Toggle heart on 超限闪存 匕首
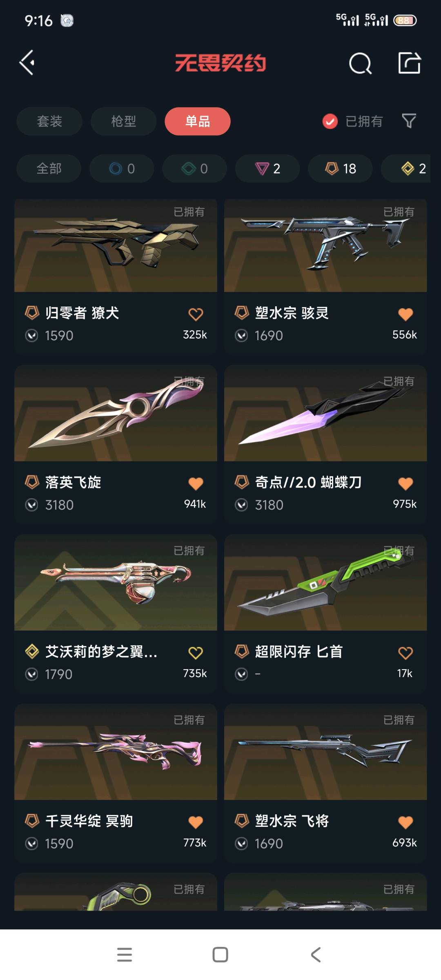 tap(405, 653)
